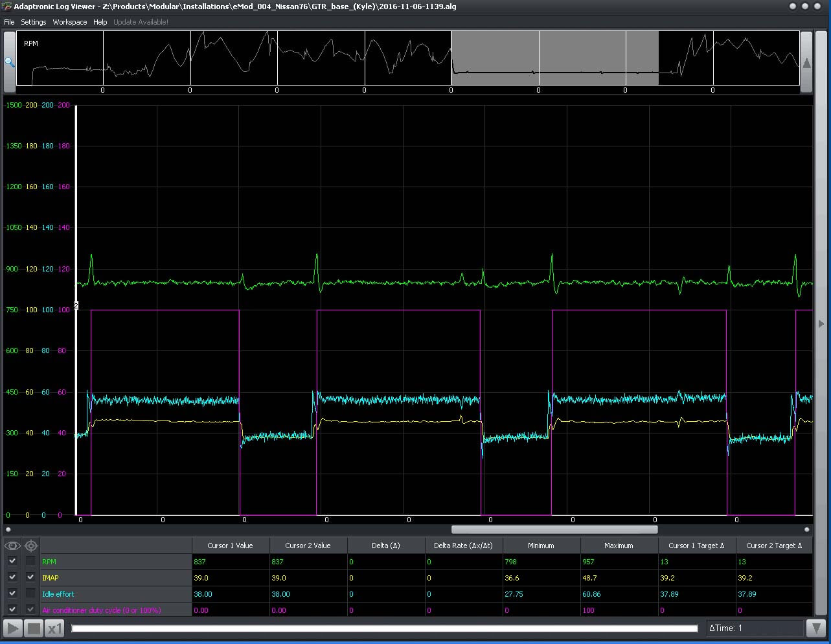Change playback speed via the x1 button

[55, 628]
